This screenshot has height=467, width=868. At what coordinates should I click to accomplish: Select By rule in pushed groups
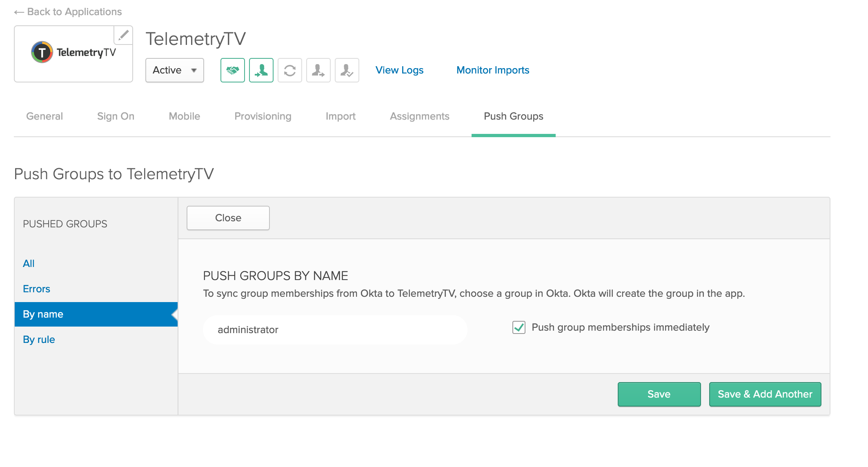tap(39, 340)
